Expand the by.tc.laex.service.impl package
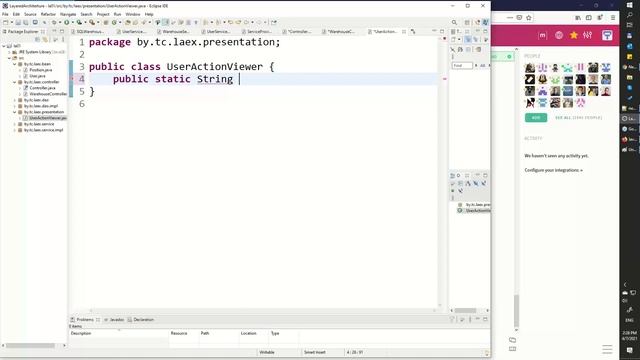 pyautogui.click(x=15, y=130)
